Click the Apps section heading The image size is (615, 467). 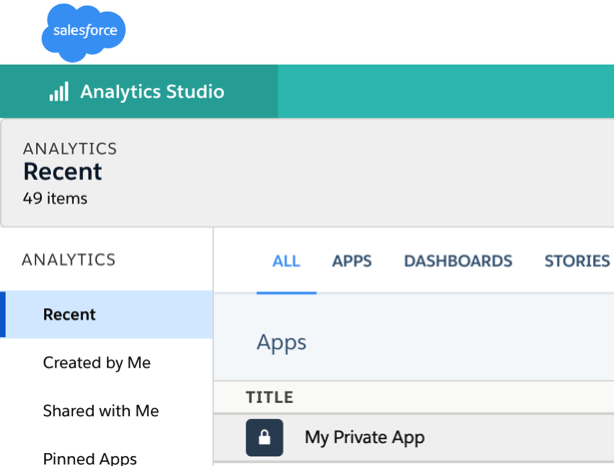(x=282, y=342)
